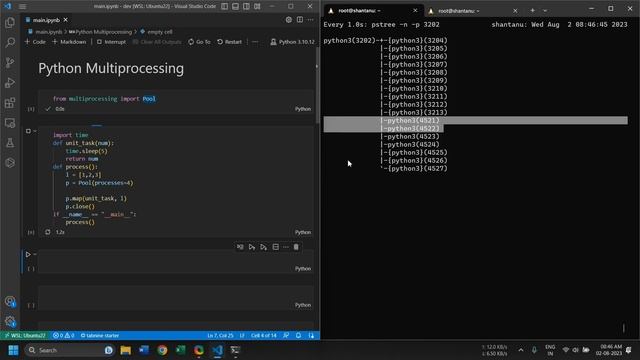This screenshot has width=640, height=360.
Task: Click Go To in the notebook toolbar
Action: pyautogui.click(x=199, y=42)
